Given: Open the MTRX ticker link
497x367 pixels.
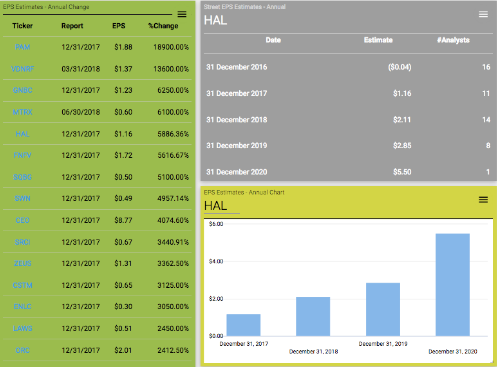Looking at the screenshot, I should point(23,112).
